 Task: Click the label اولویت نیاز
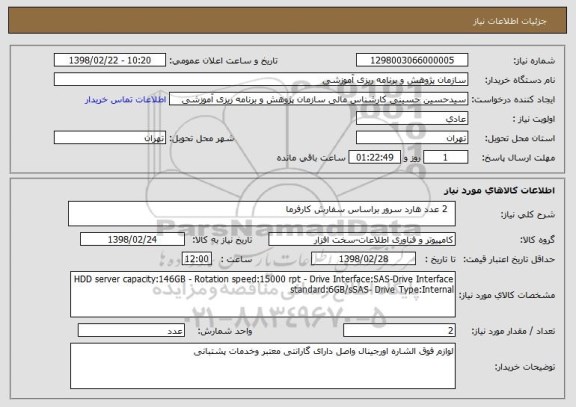click(x=534, y=119)
